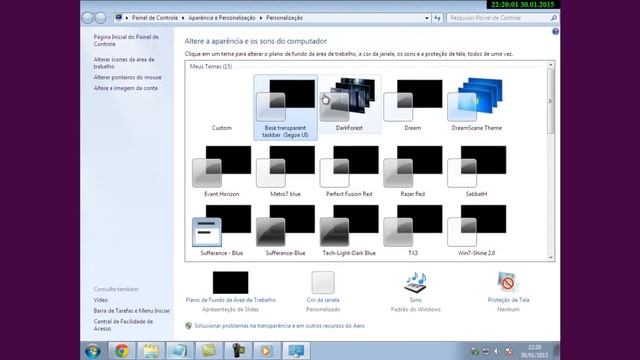The height and width of the screenshot is (360, 640).
Task: Click the personalization window taskbar icon
Action: [x=296, y=351]
